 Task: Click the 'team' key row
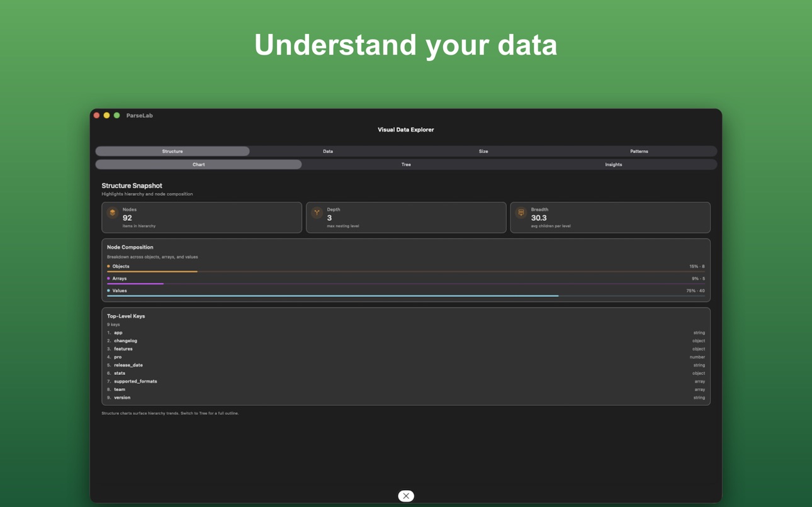click(406, 389)
